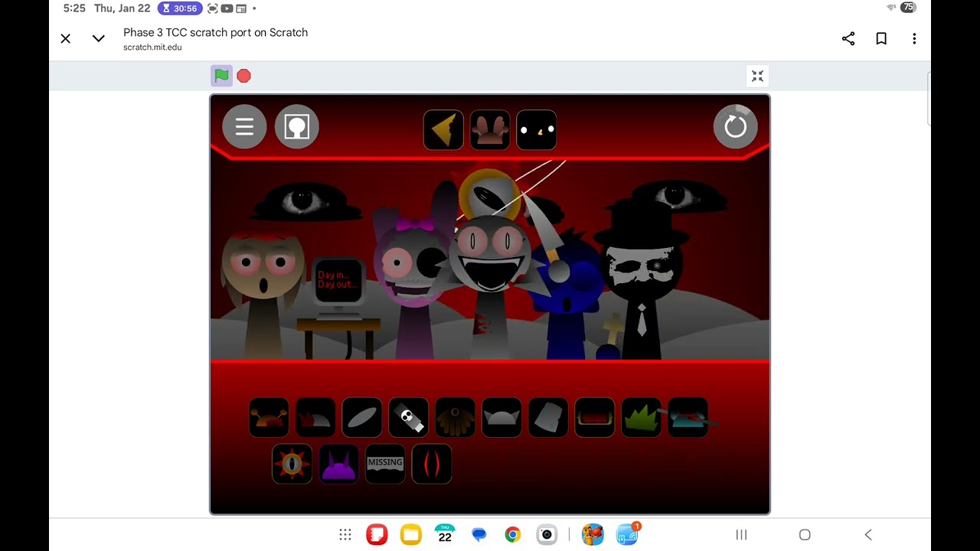Pick the purple horned dome icon
980x551 pixels.
(x=338, y=464)
